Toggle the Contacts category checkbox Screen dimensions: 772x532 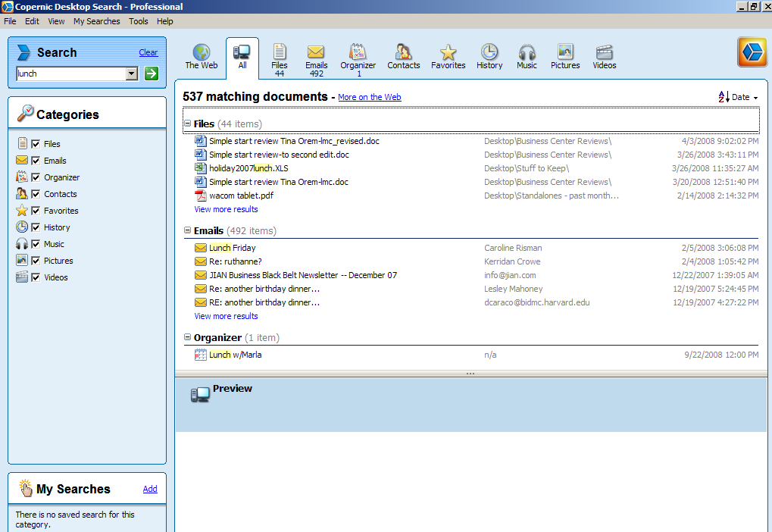[x=36, y=194]
